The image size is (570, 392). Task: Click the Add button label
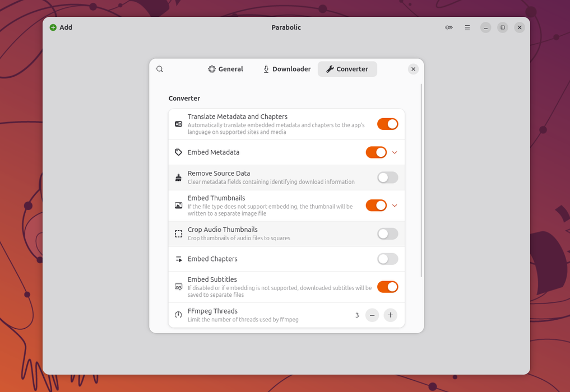tap(66, 27)
